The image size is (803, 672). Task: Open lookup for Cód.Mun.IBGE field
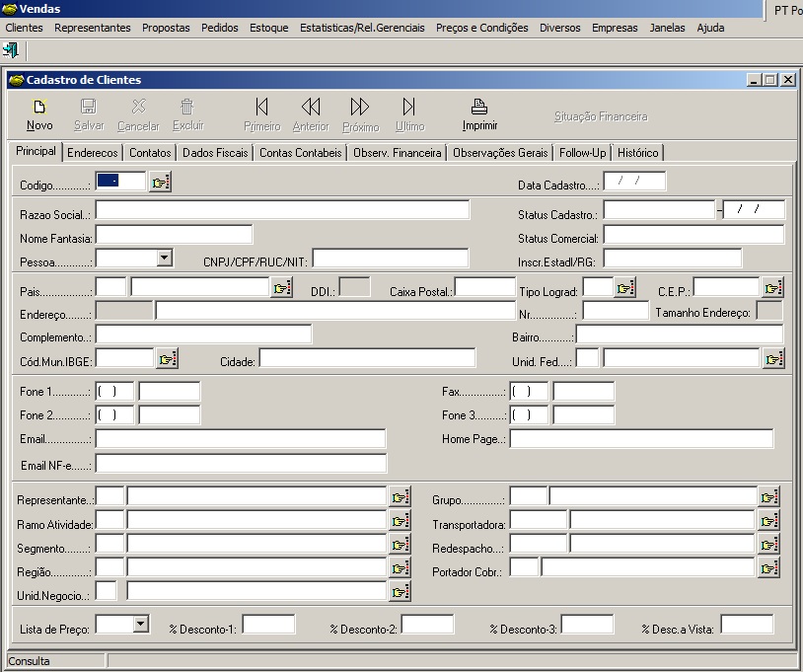point(167,358)
